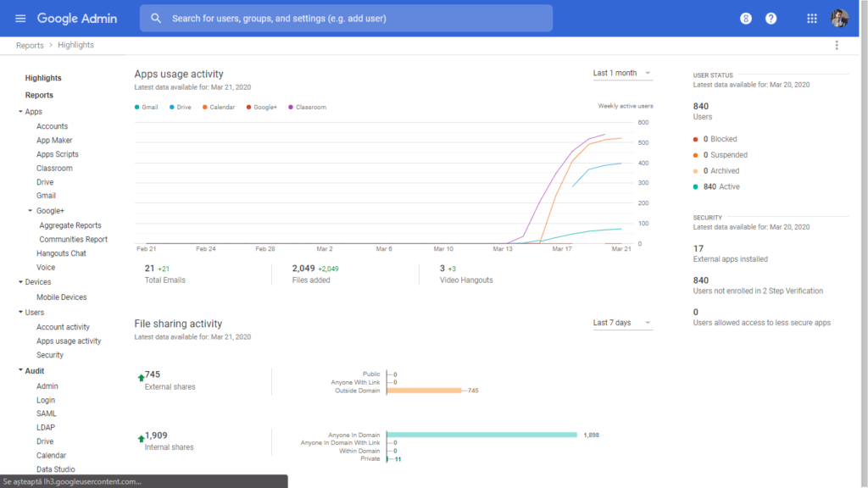The height and width of the screenshot is (488, 868).
Task: Open the SAML audit log
Action: (x=47, y=413)
